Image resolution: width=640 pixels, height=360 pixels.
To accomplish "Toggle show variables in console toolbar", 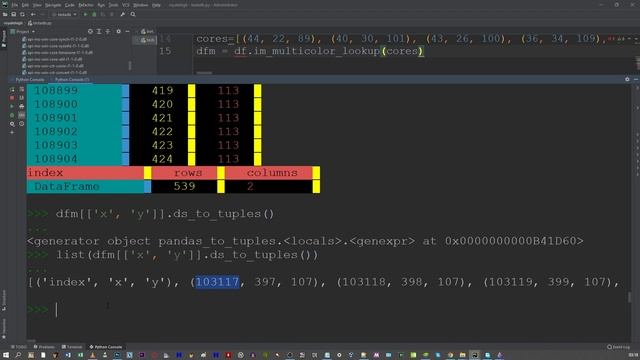I will coord(22,115).
